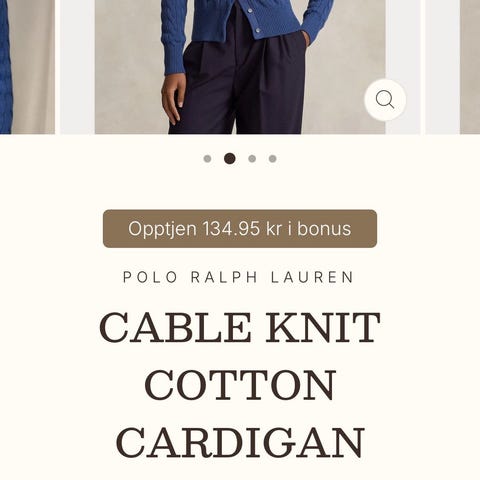Tap the active second carousel dot

coord(230,158)
